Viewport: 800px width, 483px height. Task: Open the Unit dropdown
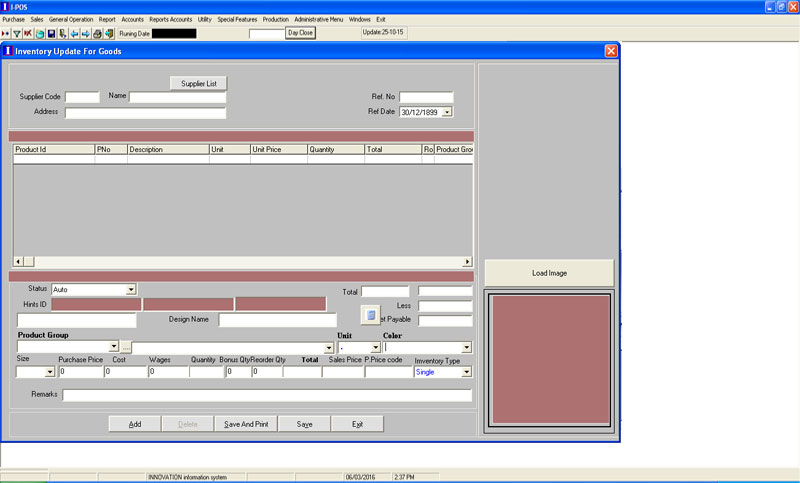(x=376, y=347)
